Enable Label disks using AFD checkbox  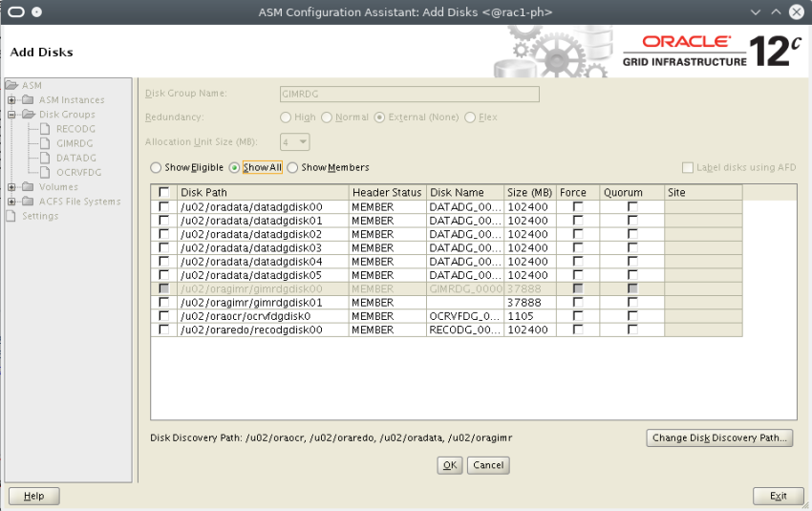(x=688, y=168)
